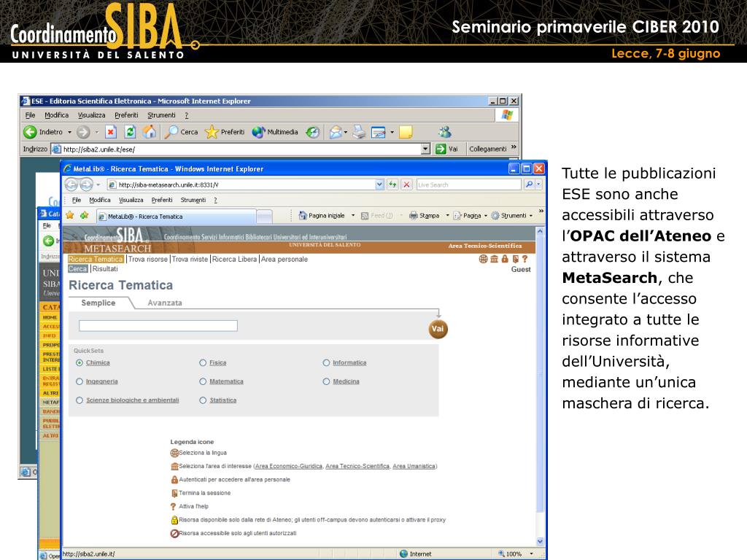Select Scienze biologiche e ambientali radio button

tap(80, 400)
